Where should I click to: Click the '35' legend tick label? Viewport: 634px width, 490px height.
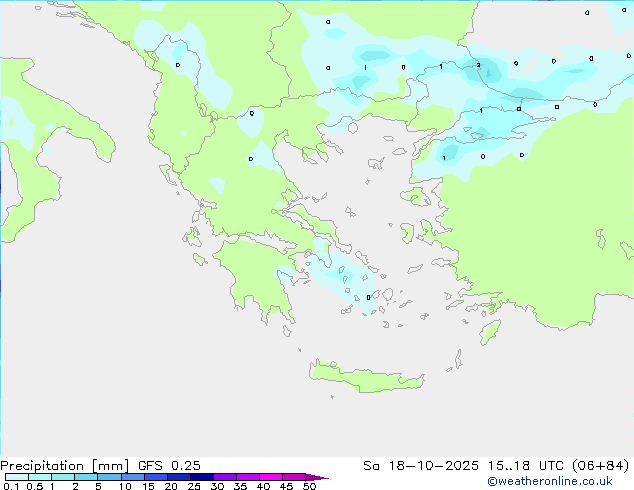(x=240, y=486)
